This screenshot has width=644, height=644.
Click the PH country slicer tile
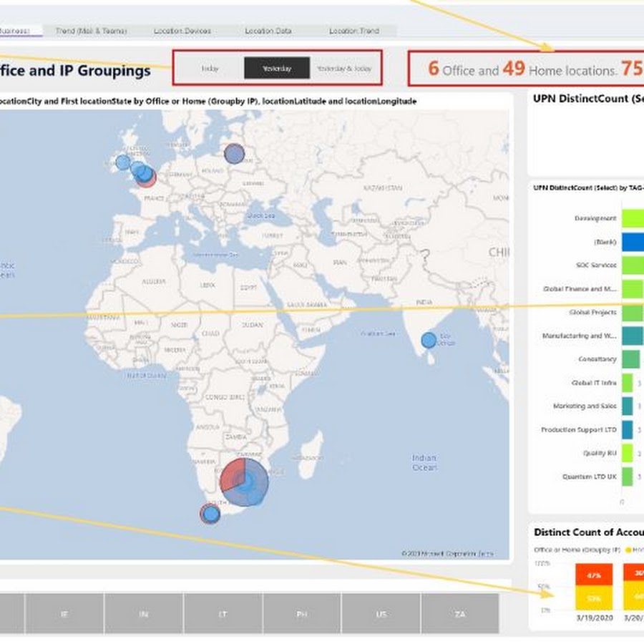(x=302, y=614)
